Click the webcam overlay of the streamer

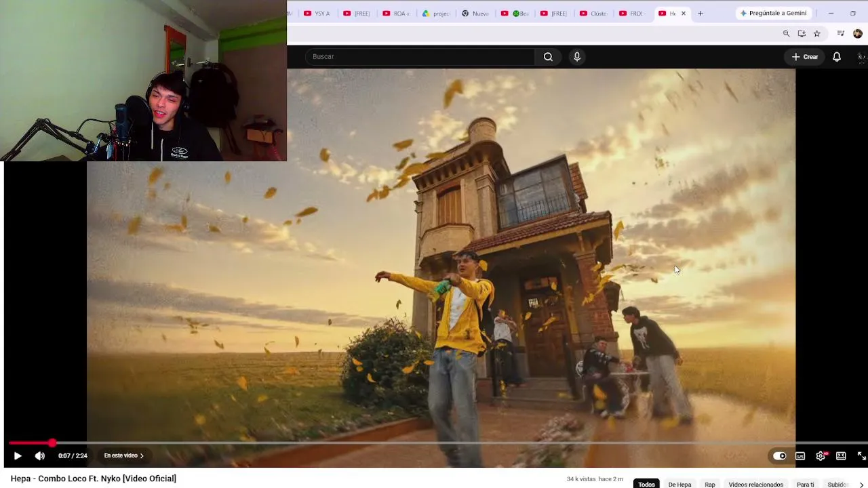click(x=143, y=81)
